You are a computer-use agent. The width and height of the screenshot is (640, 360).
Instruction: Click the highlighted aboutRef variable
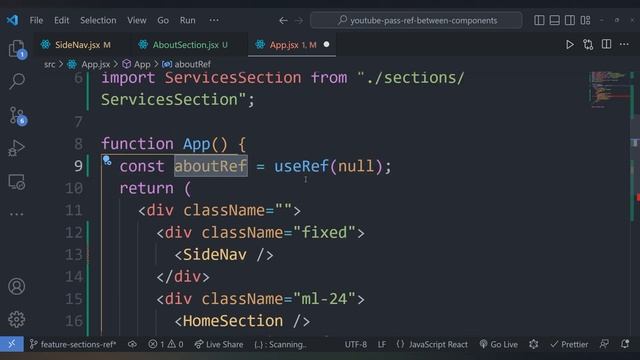point(211,166)
